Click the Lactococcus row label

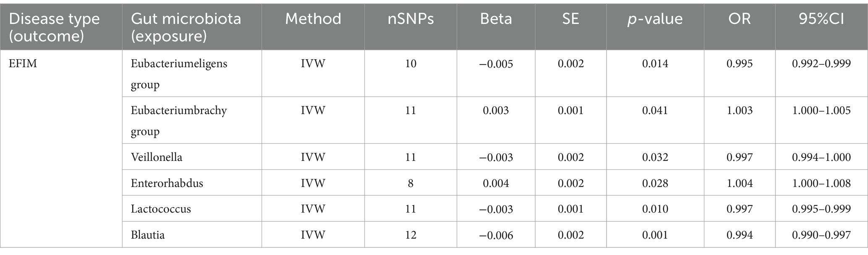[x=161, y=209]
